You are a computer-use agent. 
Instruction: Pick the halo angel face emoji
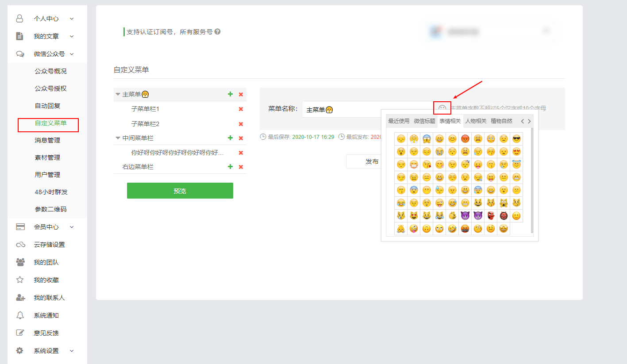pyautogui.click(x=516, y=164)
